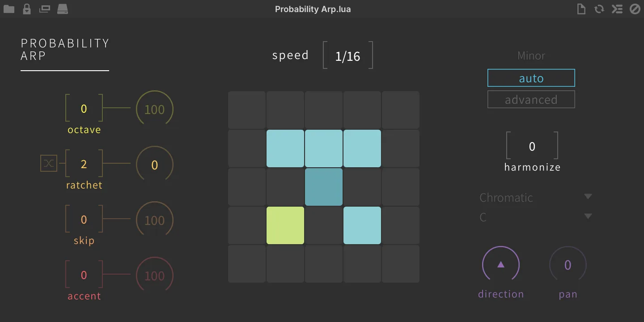644x322 pixels.
Task: Toggle the shuffle icon beside ratchet
Action: (x=49, y=164)
